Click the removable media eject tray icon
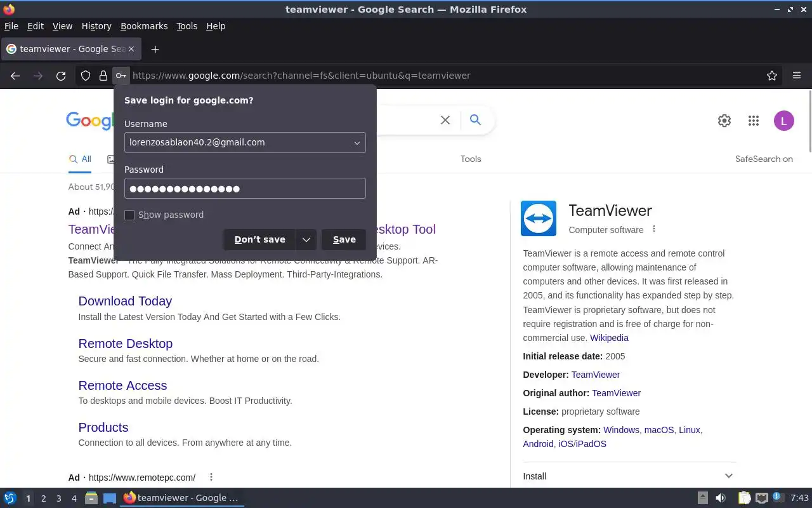Viewport: 812px width, 508px height. [703, 498]
